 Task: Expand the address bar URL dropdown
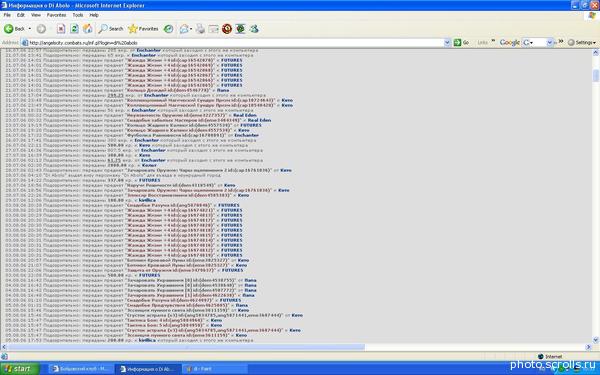(x=447, y=42)
